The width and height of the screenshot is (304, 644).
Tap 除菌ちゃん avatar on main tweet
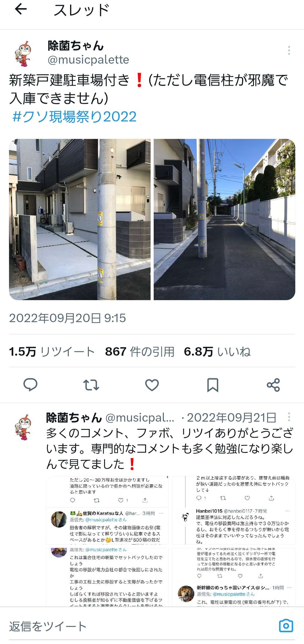pyautogui.click(x=23, y=54)
